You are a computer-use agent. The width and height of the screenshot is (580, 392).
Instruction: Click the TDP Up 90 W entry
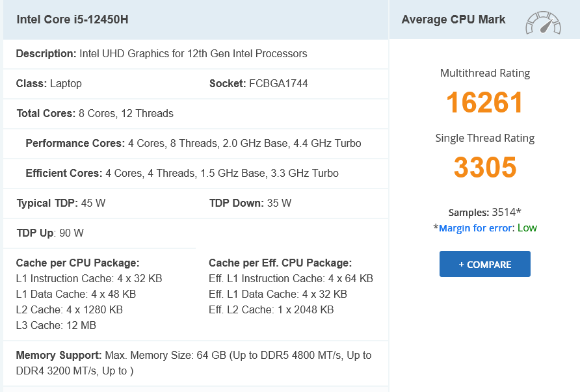click(x=50, y=233)
